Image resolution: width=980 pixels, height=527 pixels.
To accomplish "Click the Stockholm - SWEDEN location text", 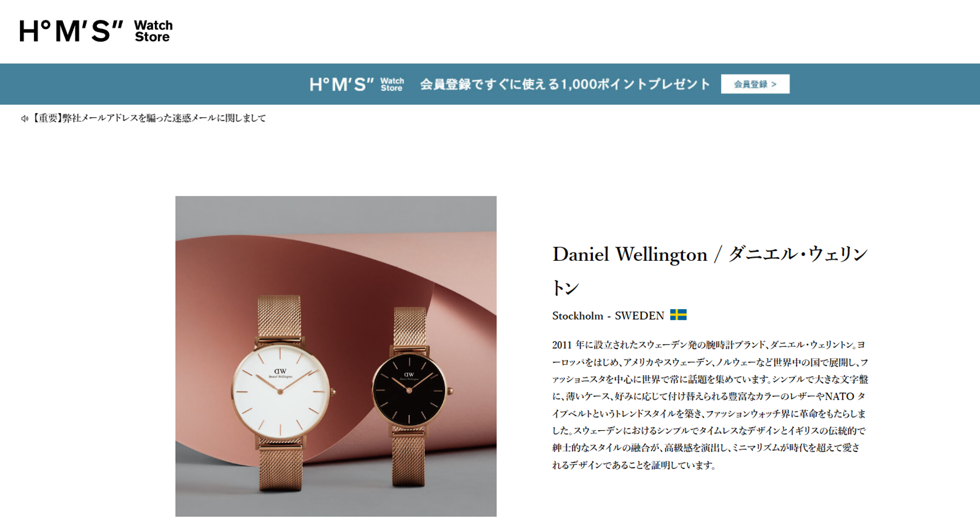I will coord(608,316).
